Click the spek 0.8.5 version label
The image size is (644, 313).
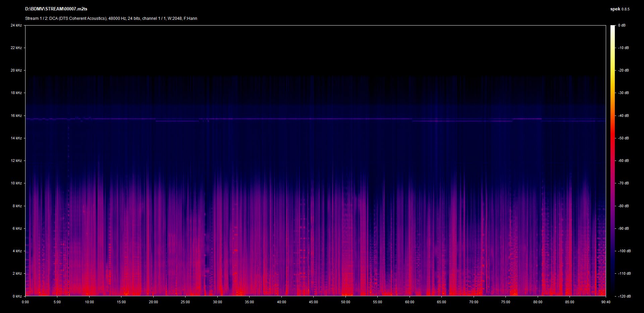(620, 9)
